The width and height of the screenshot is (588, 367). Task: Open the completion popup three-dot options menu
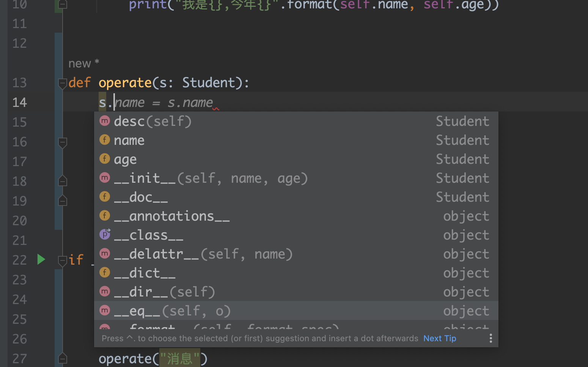coord(491,338)
